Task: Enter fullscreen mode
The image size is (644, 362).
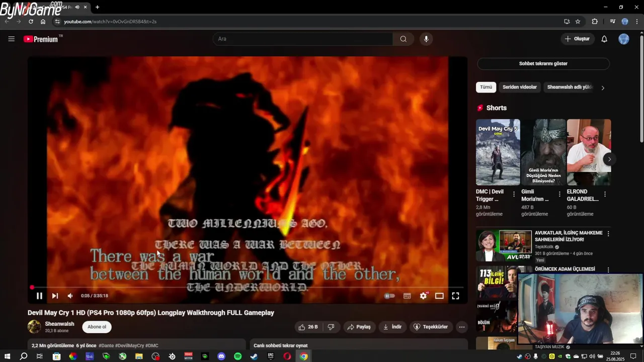Action: (455, 296)
